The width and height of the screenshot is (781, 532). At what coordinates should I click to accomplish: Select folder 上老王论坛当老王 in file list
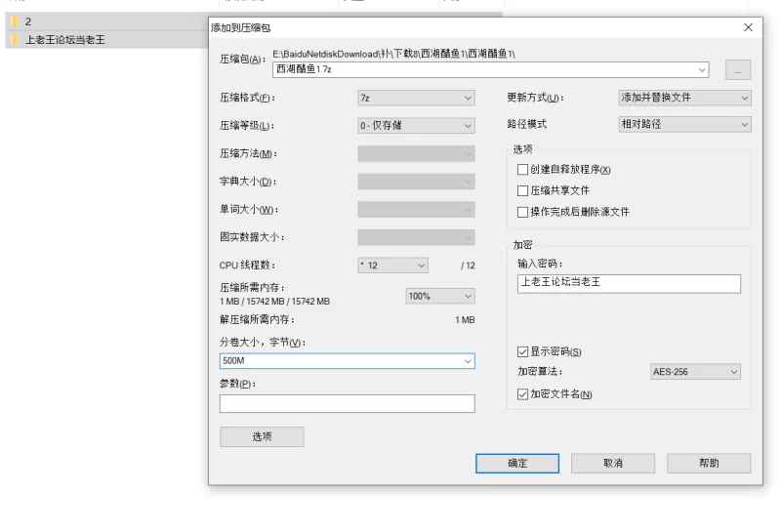pos(107,39)
